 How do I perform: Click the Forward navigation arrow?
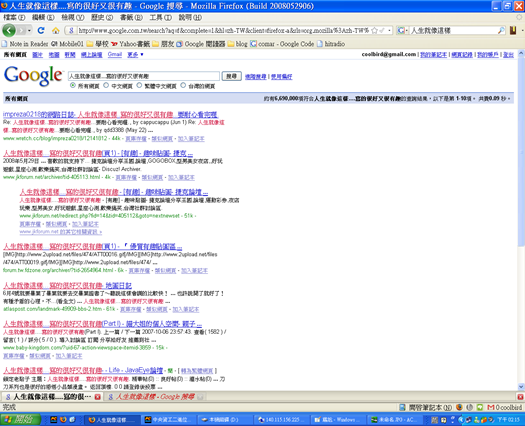pyautogui.click(x=21, y=30)
